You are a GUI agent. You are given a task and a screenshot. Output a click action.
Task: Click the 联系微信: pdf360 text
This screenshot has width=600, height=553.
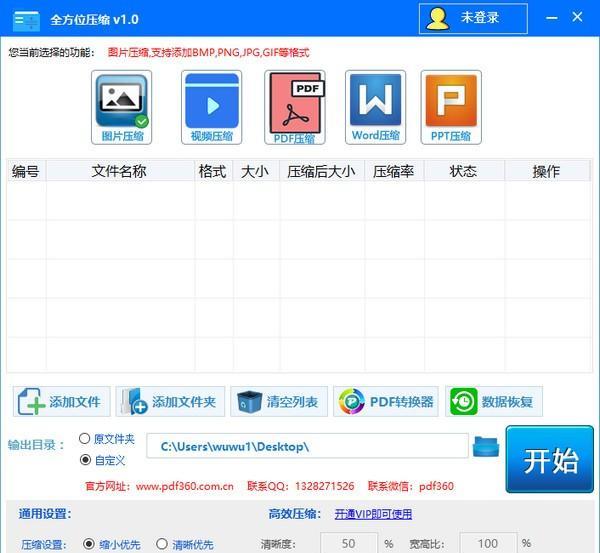(x=411, y=486)
